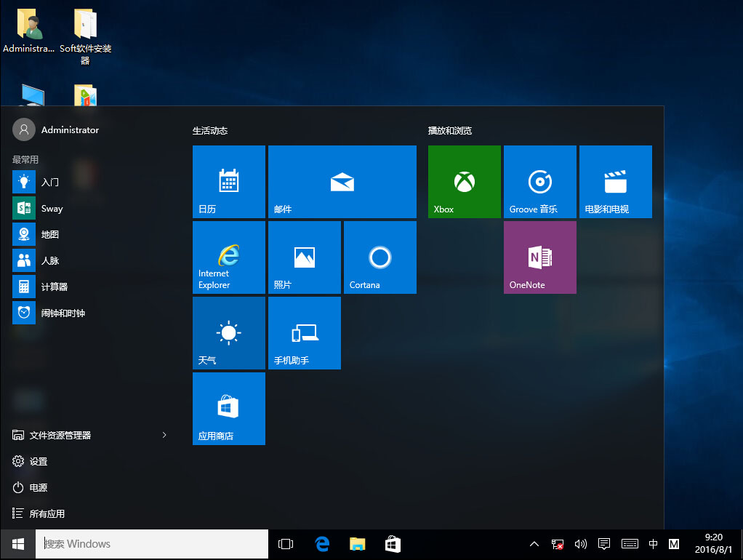Open Internet Explorer tile
Viewport: 743px width, 560px height.
click(228, 257)
